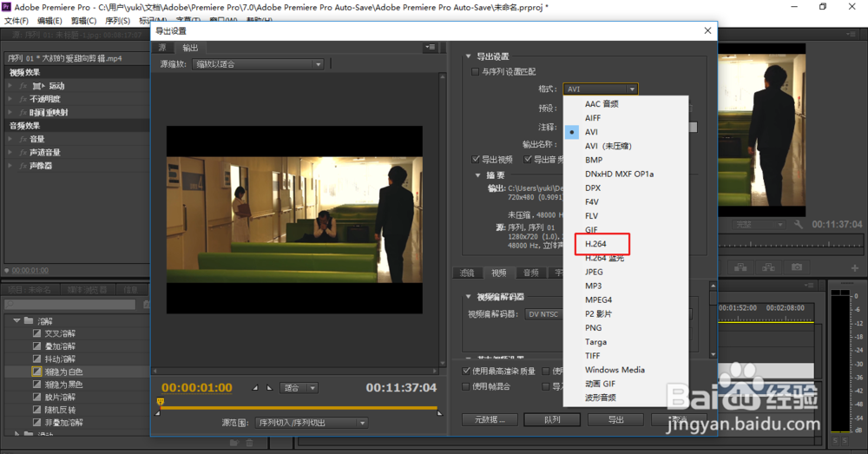Click the 队列 button
Image resolution: width=868 pixels, height=454 pixels.
tap(552, 419)
